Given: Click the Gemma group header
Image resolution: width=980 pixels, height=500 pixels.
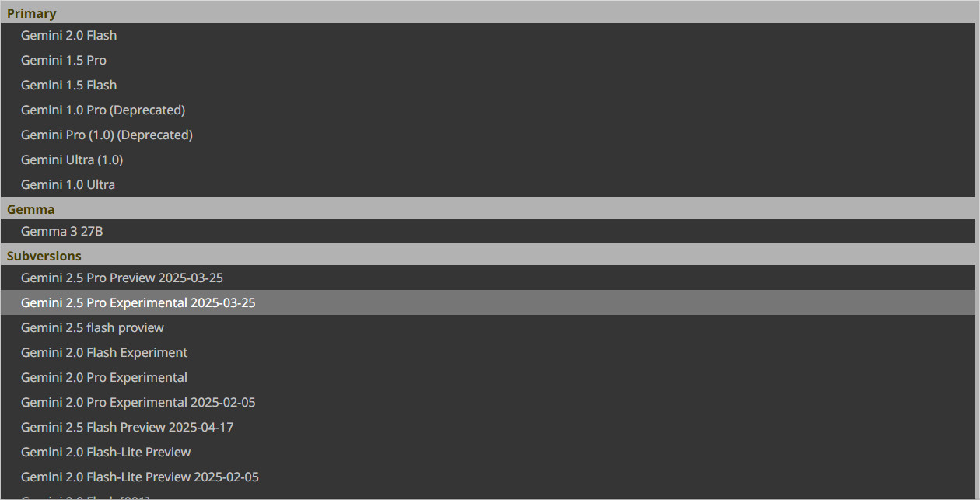Looking at the screenshot, I should tap(31, 209).
